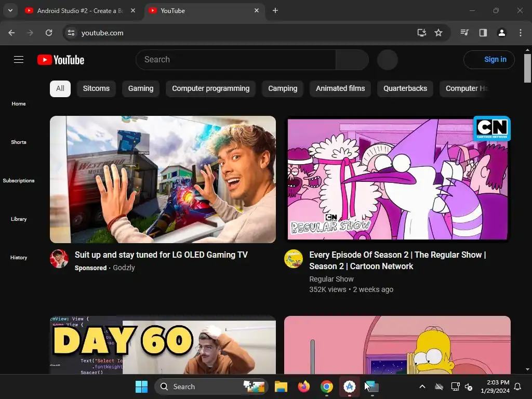
Task: Click the Godzly channel name
Action: point(124,268)
